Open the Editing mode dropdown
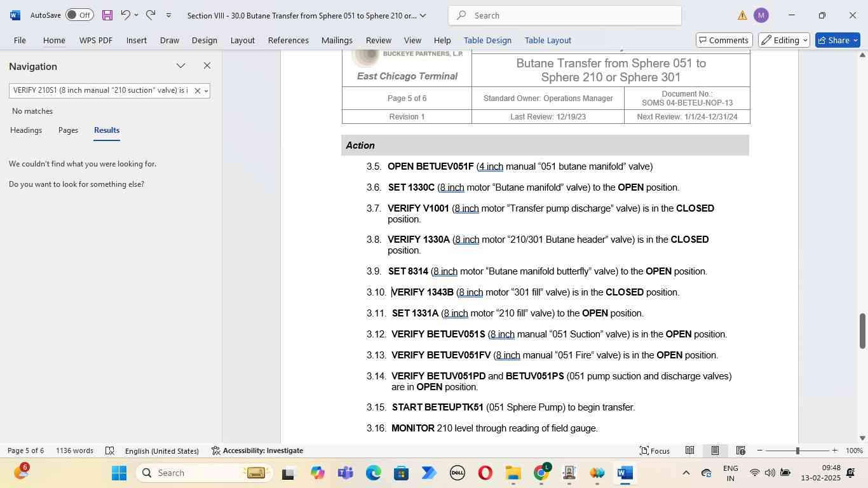This screenshot has height=488, width=868. click(785, 40)
